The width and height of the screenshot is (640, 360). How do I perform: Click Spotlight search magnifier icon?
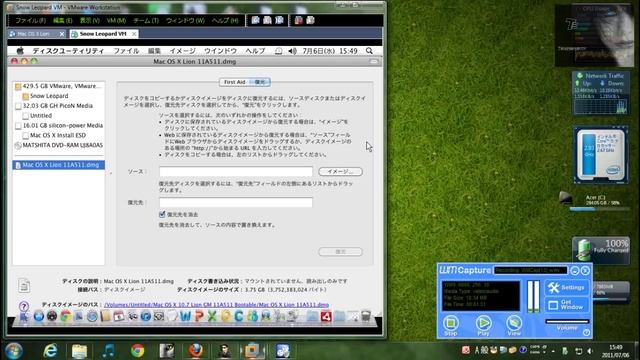click(x=369, y=51)
